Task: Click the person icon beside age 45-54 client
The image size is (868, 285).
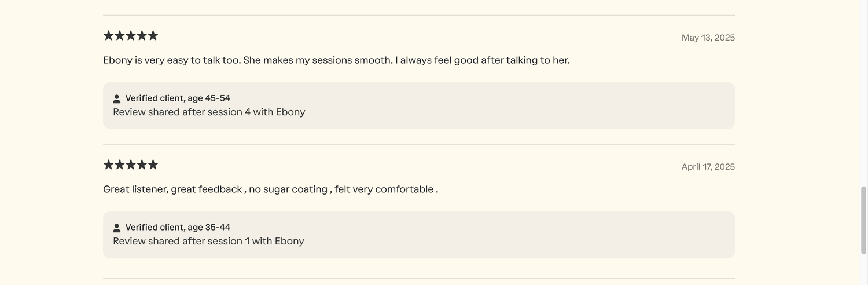Action: click(117, 99)
